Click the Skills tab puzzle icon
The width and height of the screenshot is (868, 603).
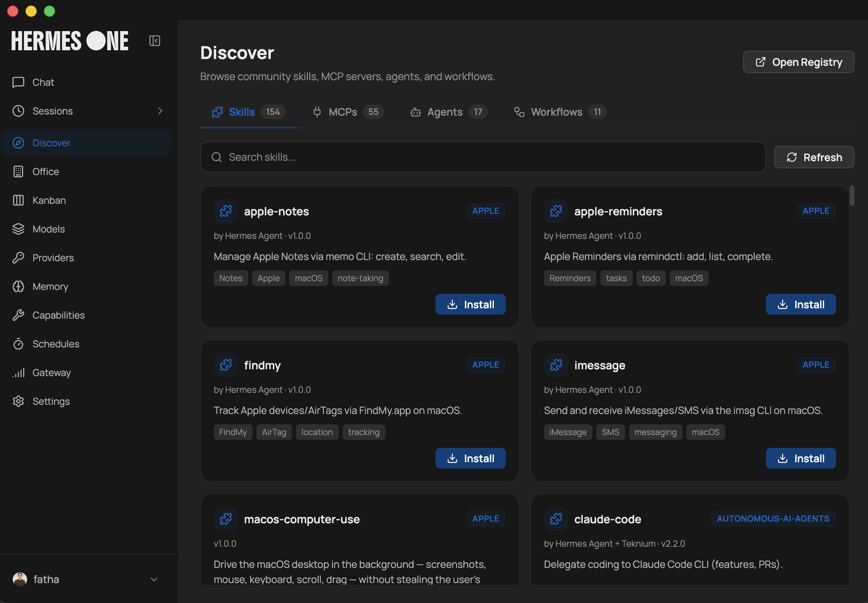[x=217, y=112]
